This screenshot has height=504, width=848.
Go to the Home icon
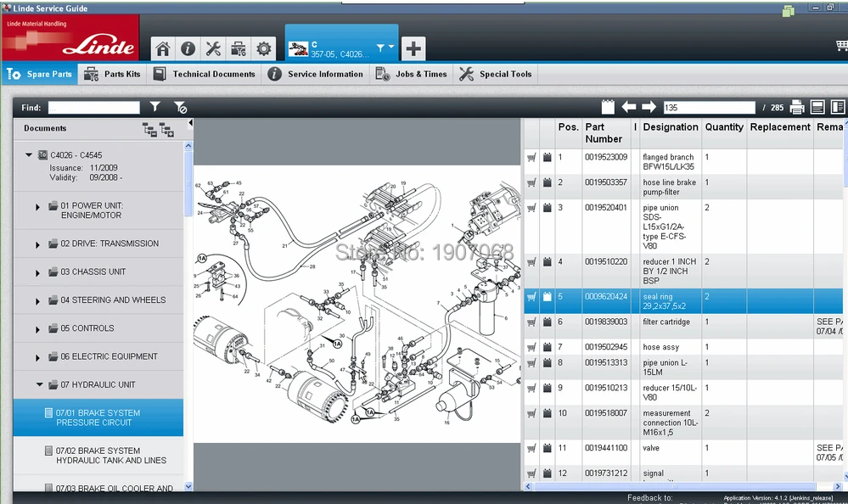[163, 48]
